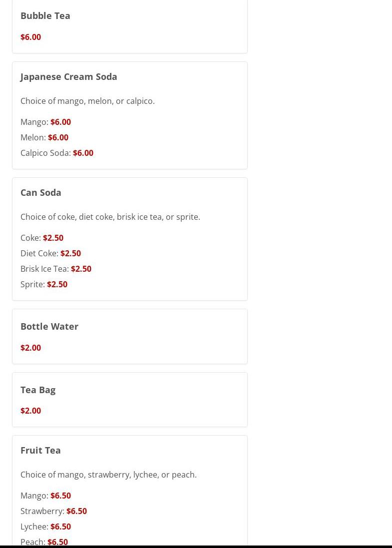Pick the Diet Coke option
Screen dimensions: 392x548
(50, 253)
